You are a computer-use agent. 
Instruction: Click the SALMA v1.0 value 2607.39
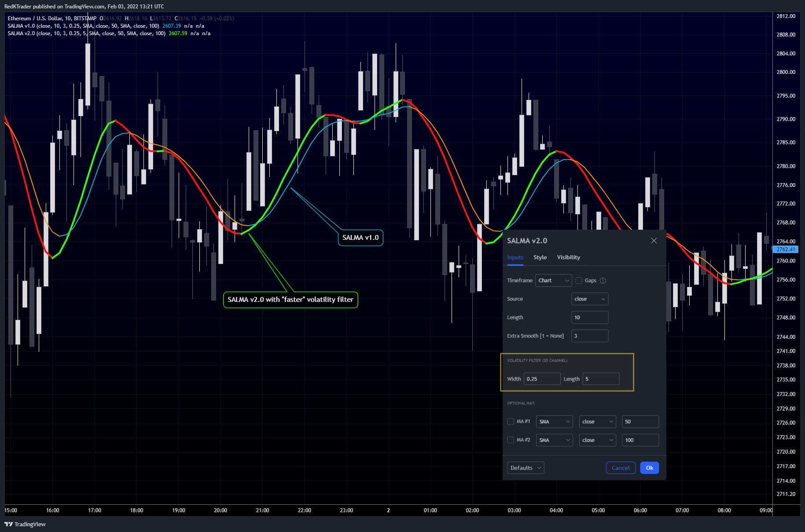(x=172, y=26)
